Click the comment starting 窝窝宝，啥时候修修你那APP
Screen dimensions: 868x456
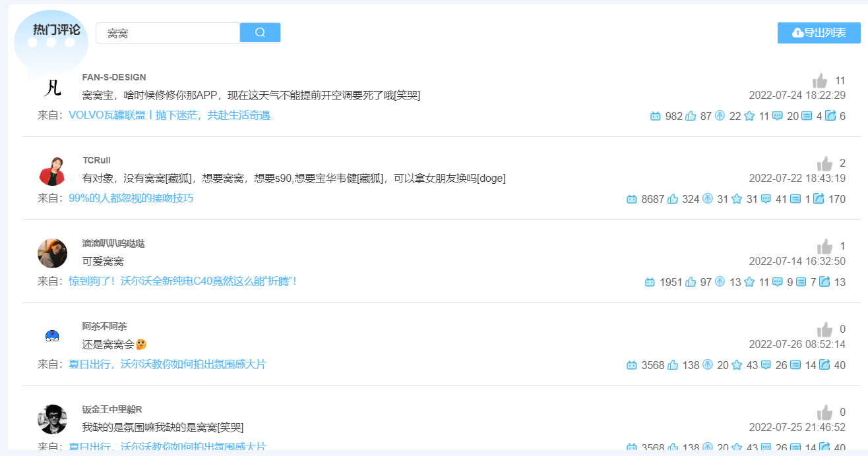coord(251,96)
